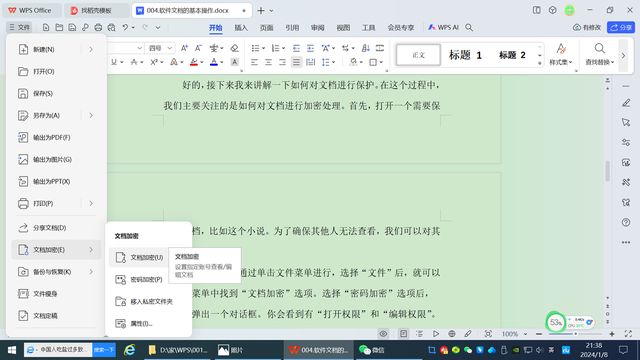Image resolution: width=640 pixels, height=360 pixels.
Task: Click the zoom slider handle
Action: tap(576, 334)
